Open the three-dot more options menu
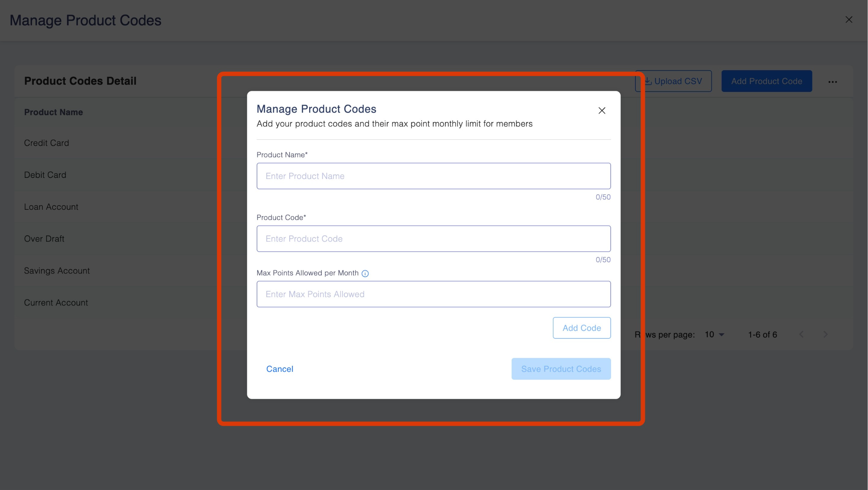This screenshot has height=490, width=868. (x=832, y=82)
